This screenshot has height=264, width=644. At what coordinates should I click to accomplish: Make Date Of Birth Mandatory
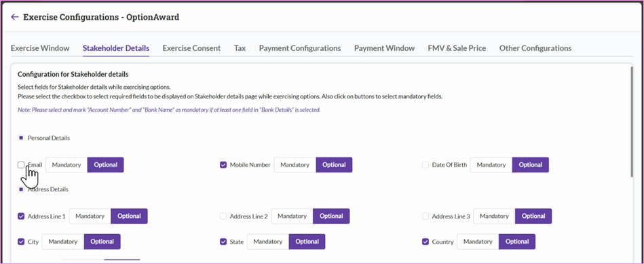[491, 165]
